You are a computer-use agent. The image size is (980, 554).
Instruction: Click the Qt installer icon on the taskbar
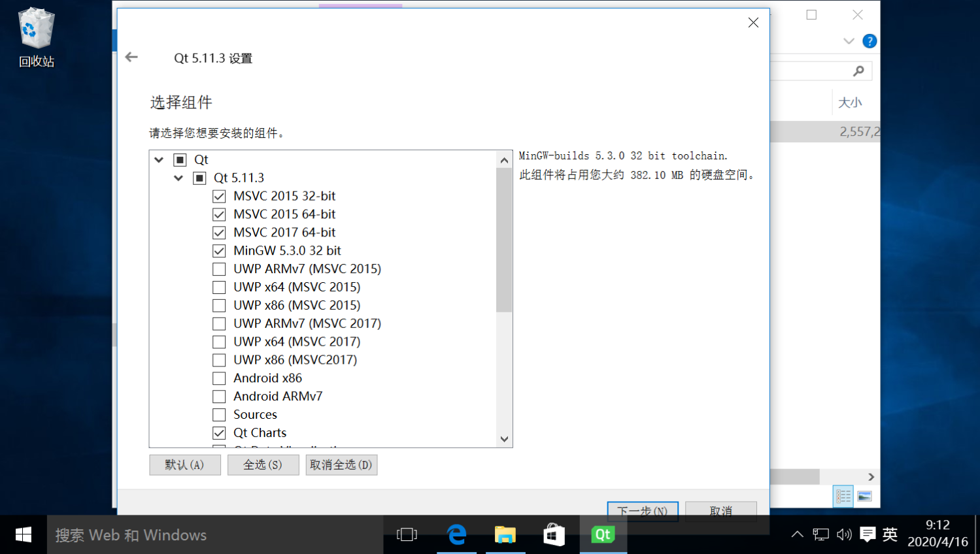[x=602, y=534]
